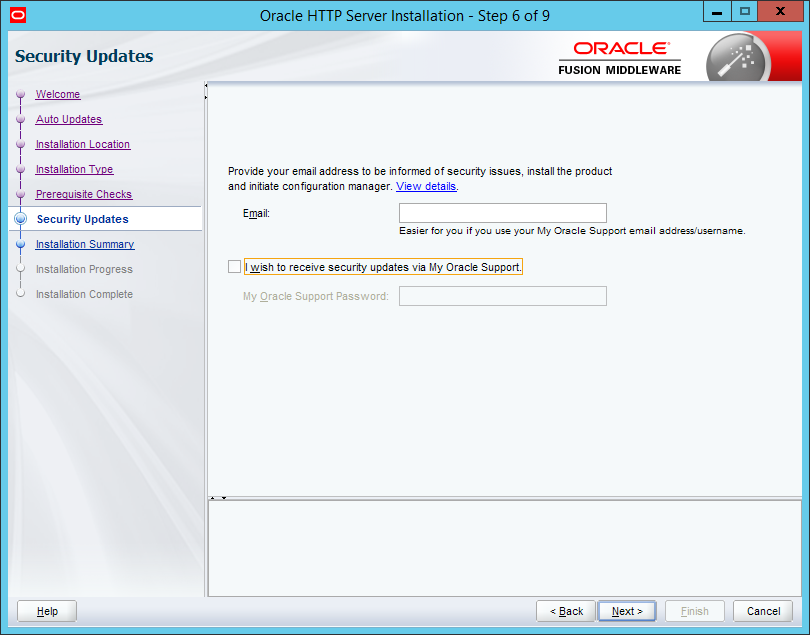Open the View details link

pyautogui.click(x=426, y=187)
